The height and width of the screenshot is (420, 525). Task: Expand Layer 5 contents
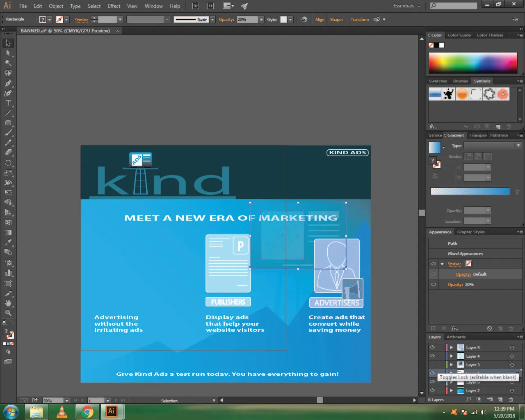452,347
